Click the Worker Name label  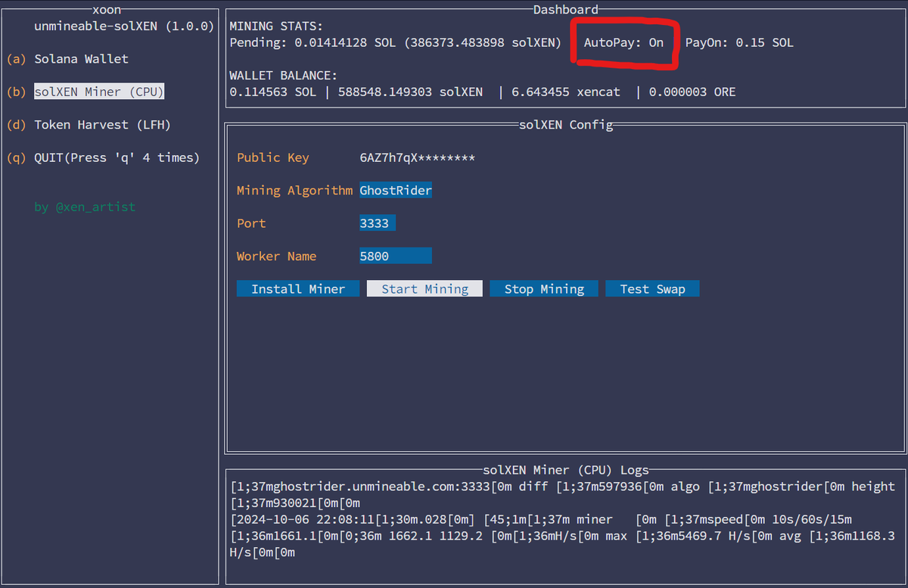point(276,256)
